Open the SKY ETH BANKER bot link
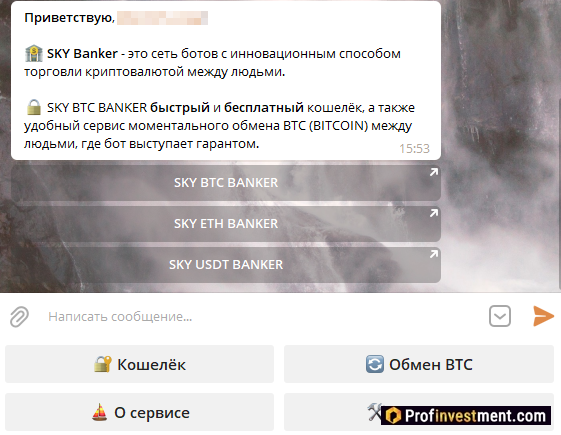 (226, 224)
